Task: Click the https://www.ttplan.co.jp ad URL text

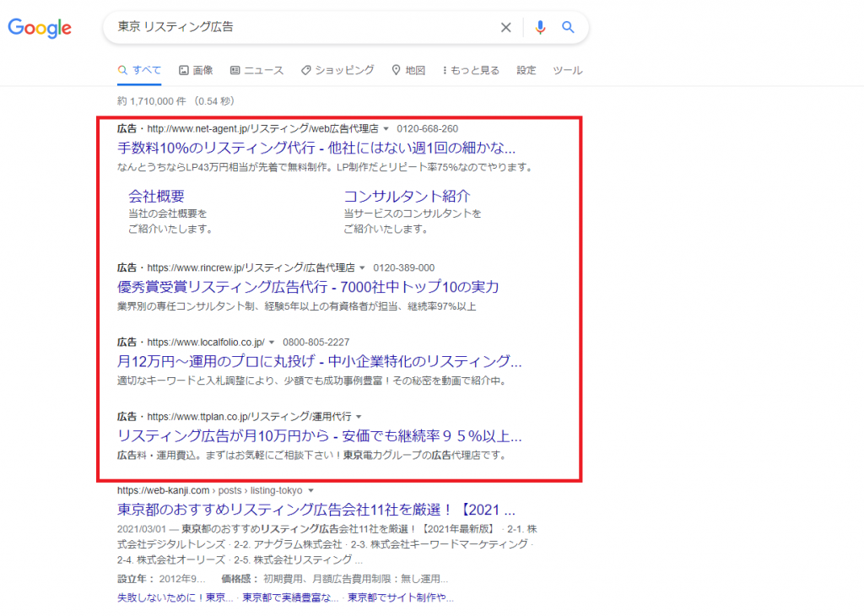Action: (x=249, y=417)
